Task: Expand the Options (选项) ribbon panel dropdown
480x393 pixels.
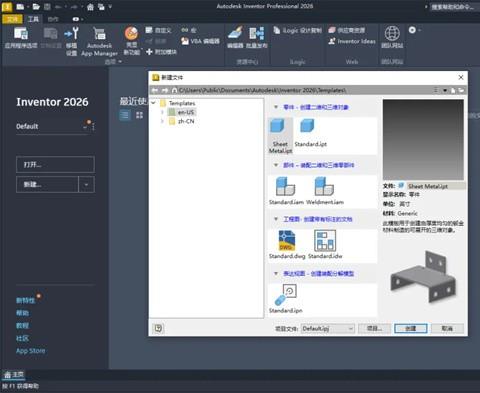Action: click(113, 62)
